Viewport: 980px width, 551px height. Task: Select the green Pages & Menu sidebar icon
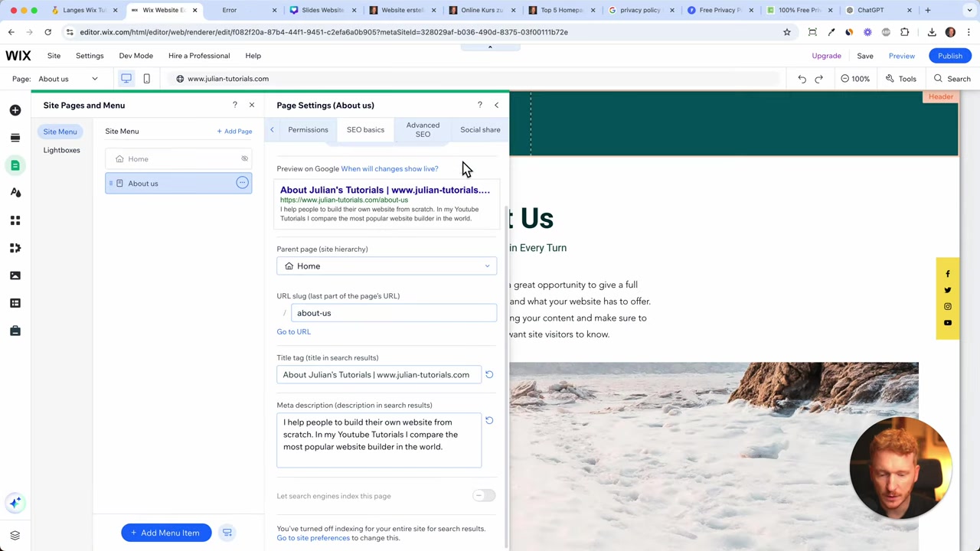pyautogui.click(x=15, y=165)
